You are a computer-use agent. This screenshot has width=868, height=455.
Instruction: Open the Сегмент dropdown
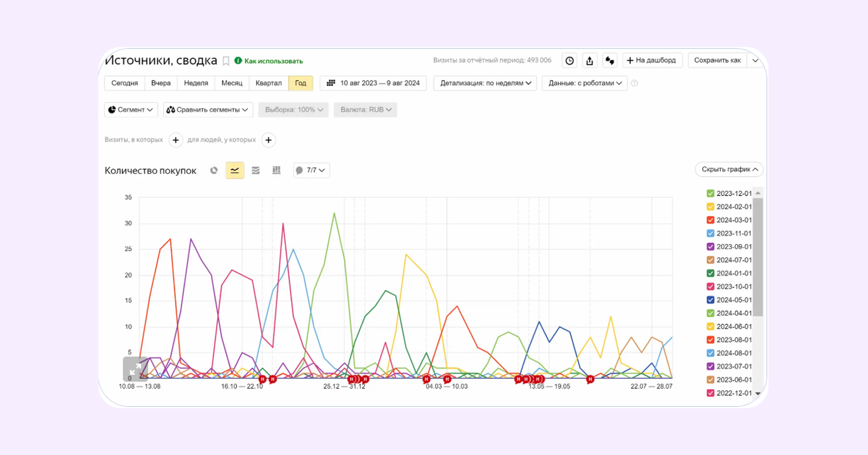click(131, 110)
